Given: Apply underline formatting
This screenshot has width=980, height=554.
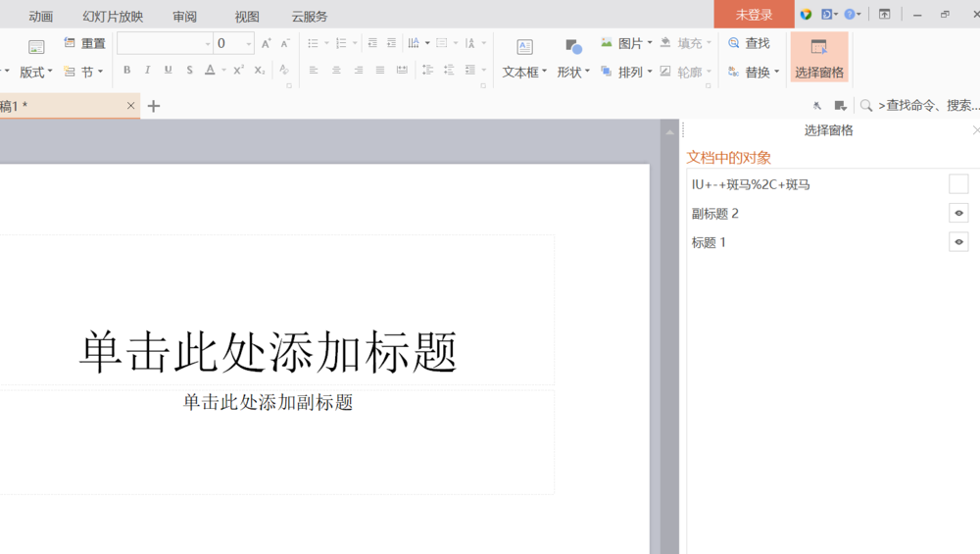Looking at the screenshot, I should pyautogui.click(x=169, y=70).
